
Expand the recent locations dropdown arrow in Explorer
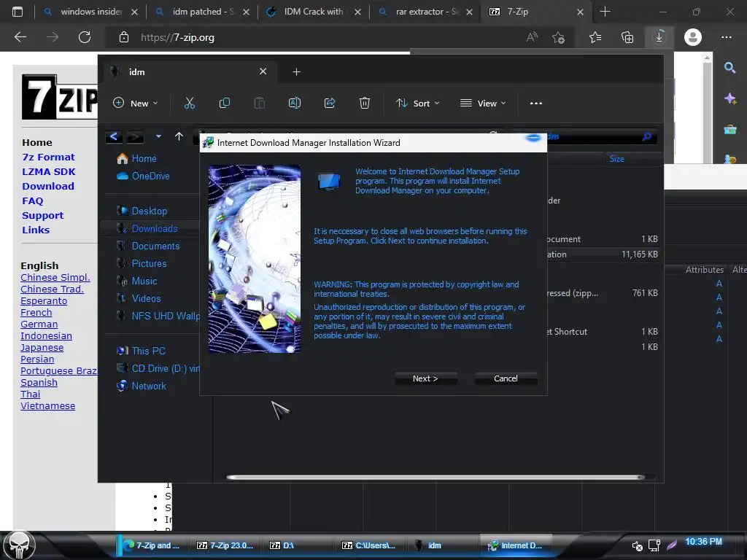point(158,136)
